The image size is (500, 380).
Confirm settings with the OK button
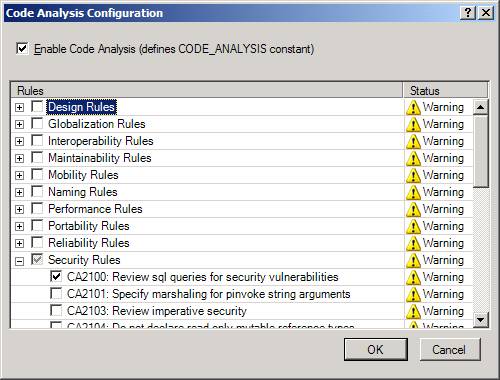[376, 349]
